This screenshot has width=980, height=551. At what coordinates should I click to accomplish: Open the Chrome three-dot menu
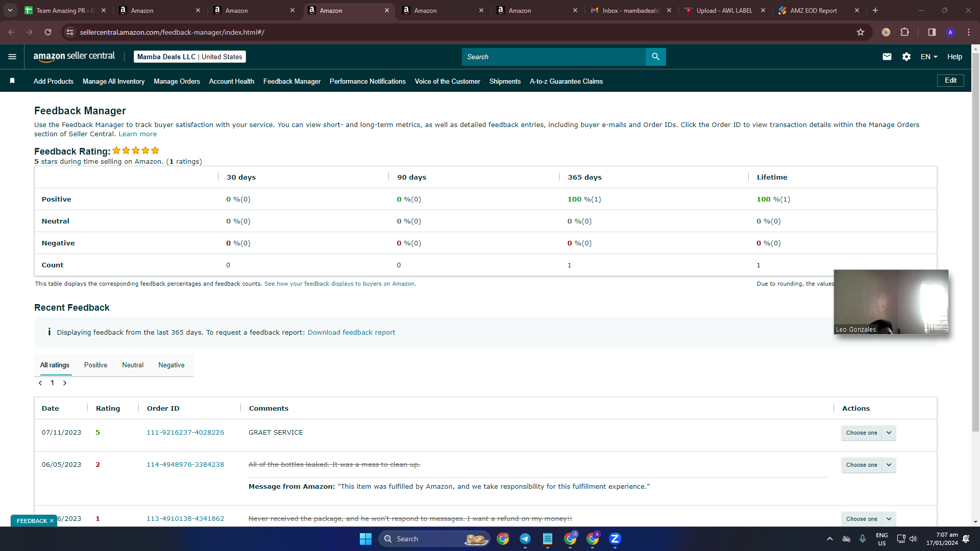[969, 32]
